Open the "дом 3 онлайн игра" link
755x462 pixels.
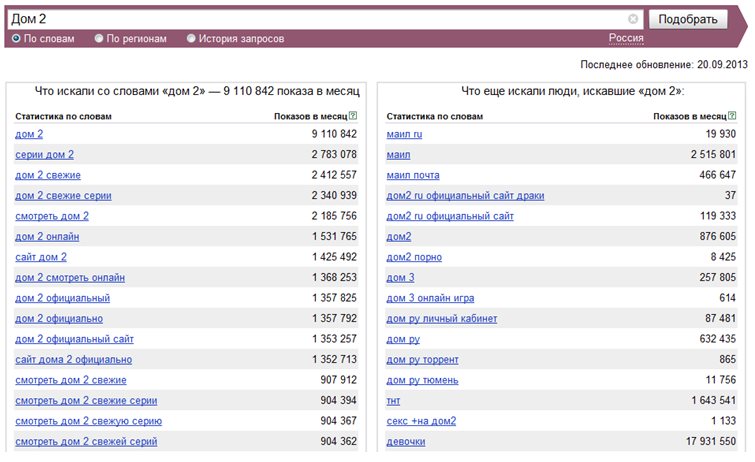coord(430,298)
